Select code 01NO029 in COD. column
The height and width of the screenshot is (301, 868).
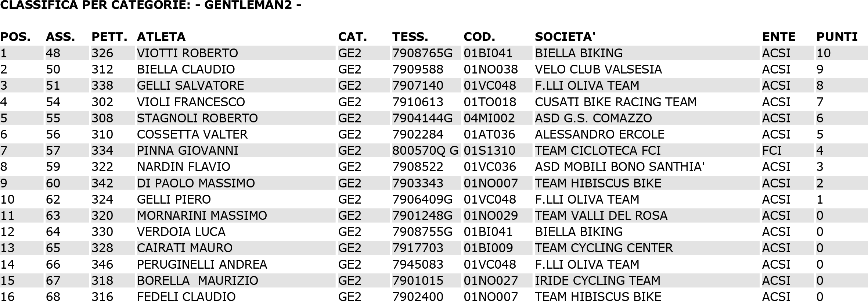point(491,216)
